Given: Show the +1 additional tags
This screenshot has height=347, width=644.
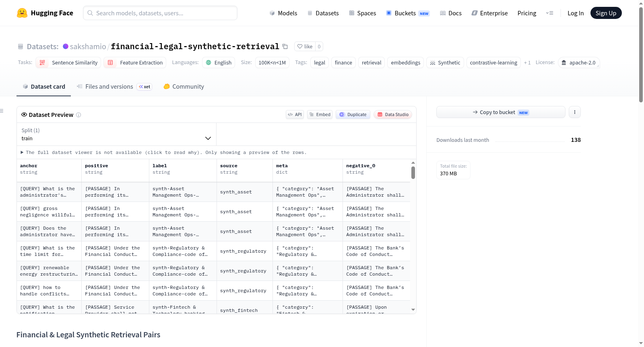Looking at the screenshot, I should (x=527, y=62).
